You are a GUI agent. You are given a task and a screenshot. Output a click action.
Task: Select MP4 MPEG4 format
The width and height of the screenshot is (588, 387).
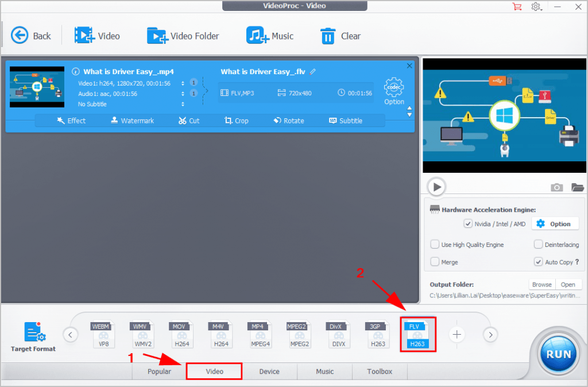click(x=260, y=335)
